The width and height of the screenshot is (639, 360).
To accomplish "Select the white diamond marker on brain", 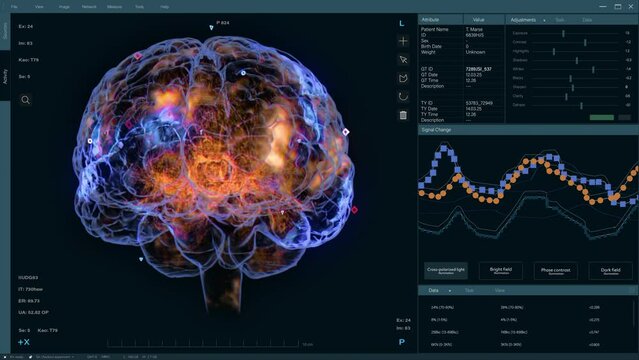I will [346, 132].
